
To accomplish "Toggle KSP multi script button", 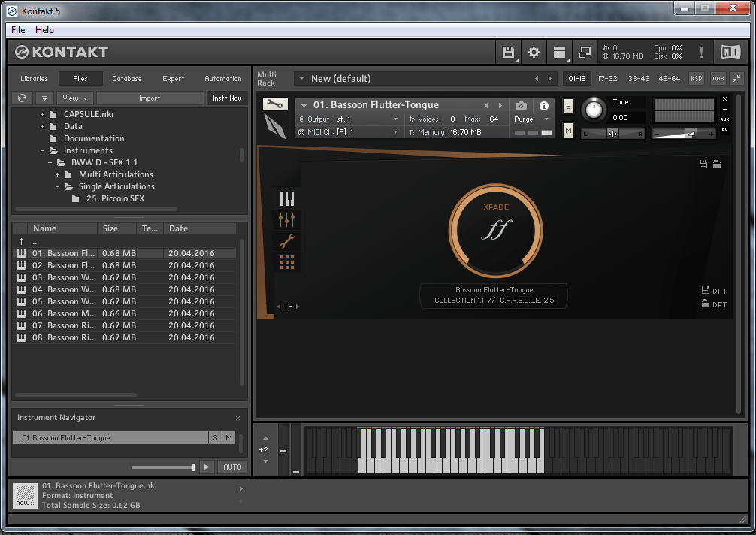I will click(696, 79).
